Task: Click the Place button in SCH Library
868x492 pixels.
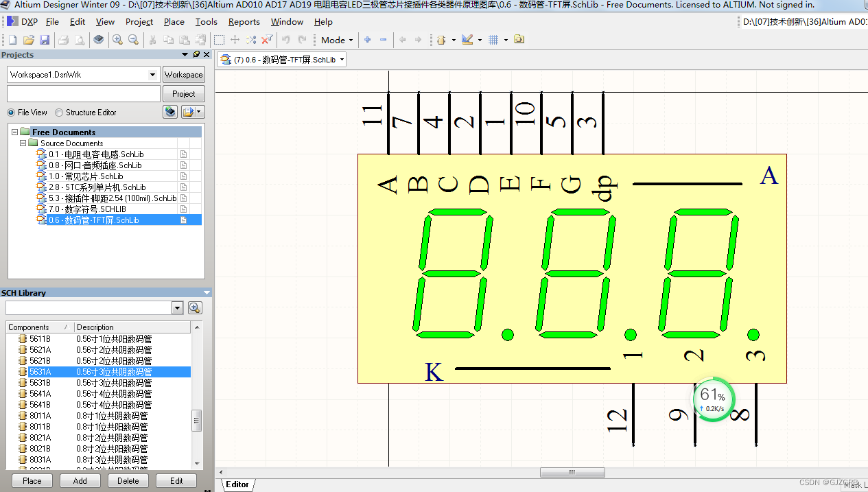Action: (x=32, y=480)
